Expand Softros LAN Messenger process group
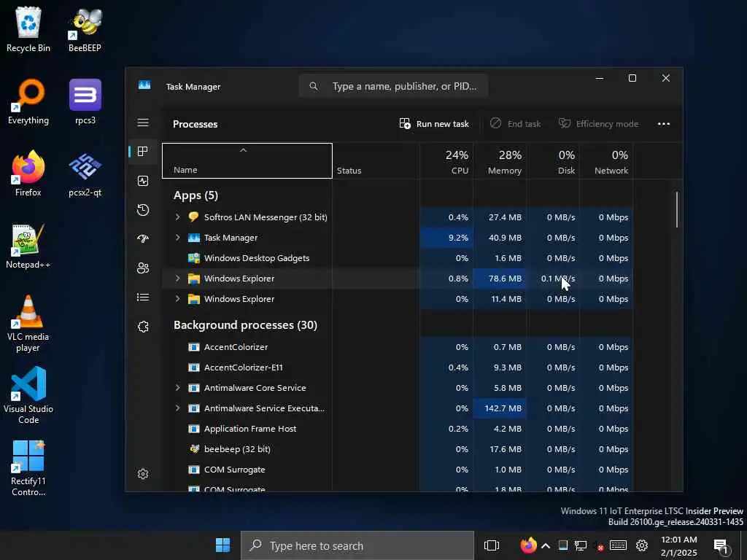The width and height of the screenshot is (747, 560). (178, 217)
